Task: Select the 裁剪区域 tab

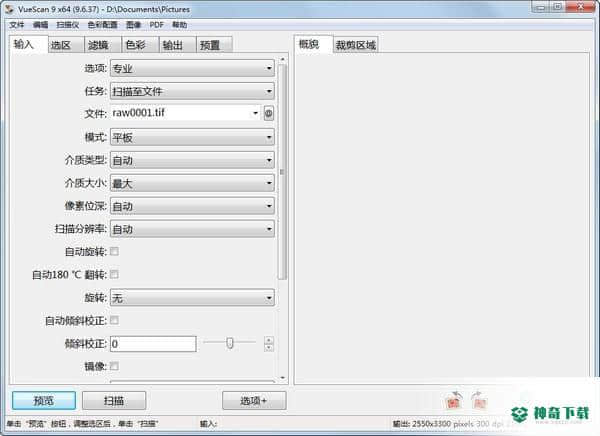Action: click(355, 45)
